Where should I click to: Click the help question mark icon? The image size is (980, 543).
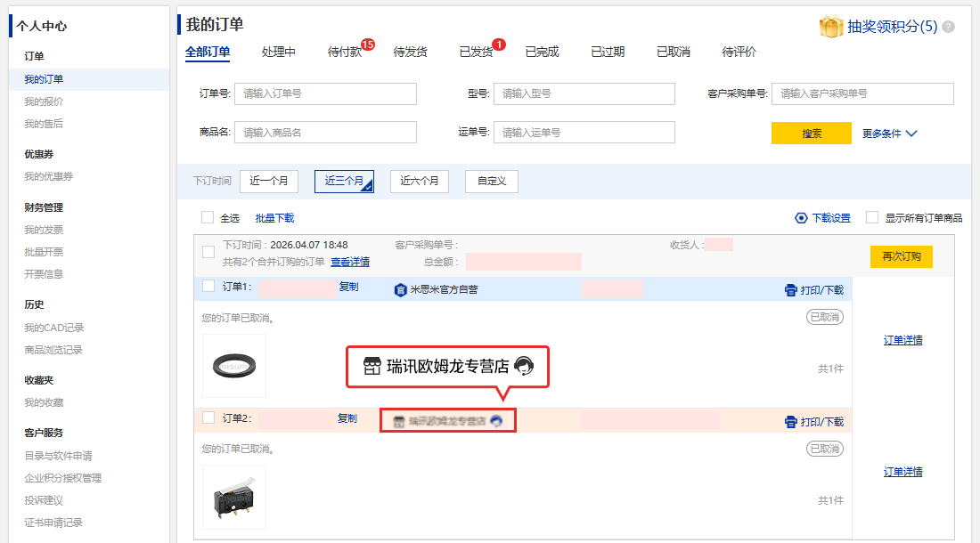tap(948, 27)
